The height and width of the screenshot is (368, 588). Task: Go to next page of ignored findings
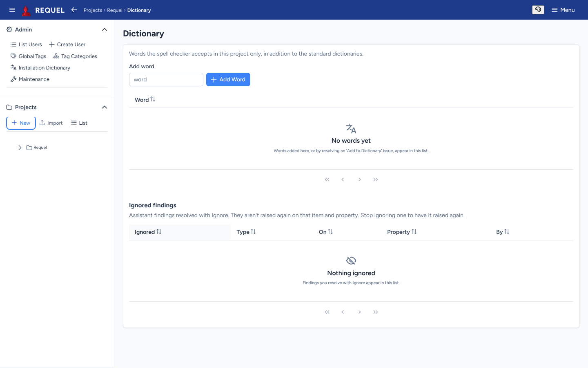click(x=360, y=312)
